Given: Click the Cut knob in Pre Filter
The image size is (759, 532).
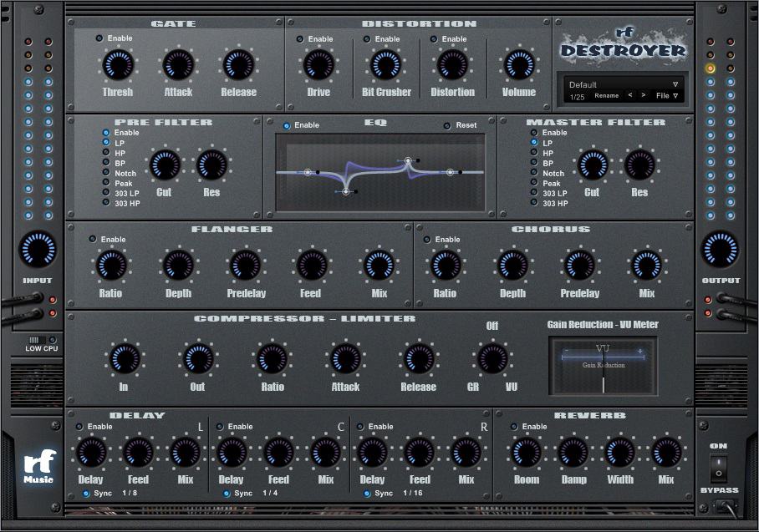Looking at the screenshot, I should [164, 166].
